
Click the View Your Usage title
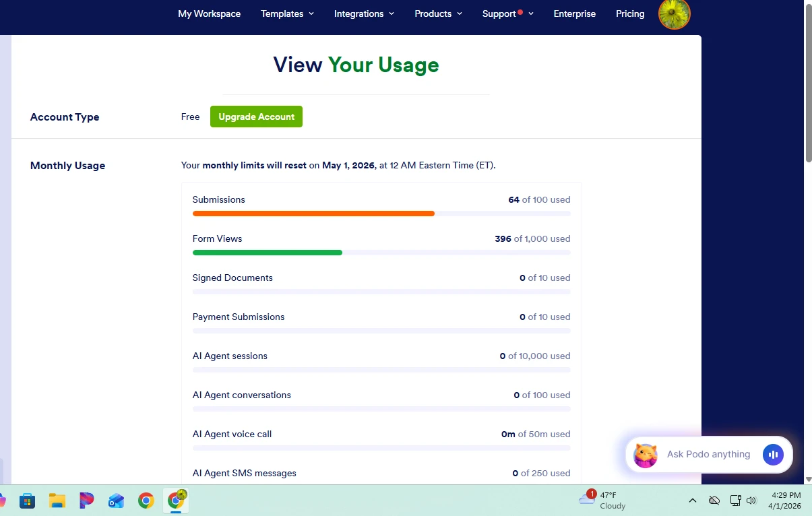click(356, 65)
